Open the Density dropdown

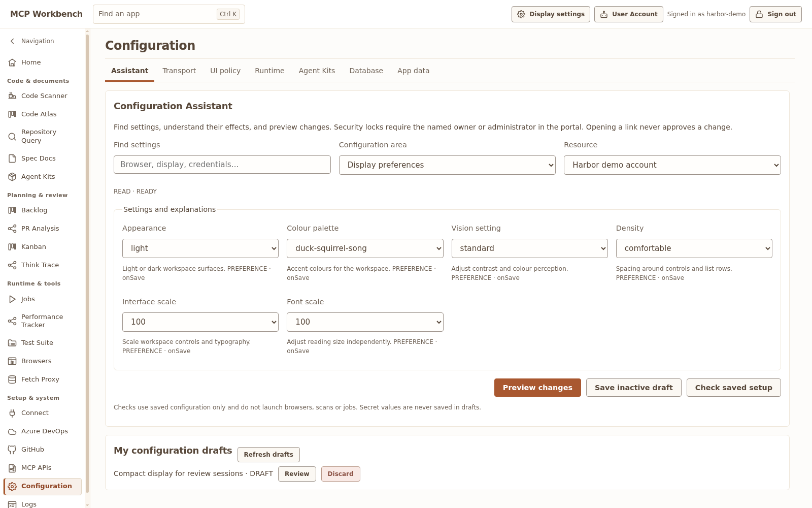pyautogui.click(x=694, y=248)
